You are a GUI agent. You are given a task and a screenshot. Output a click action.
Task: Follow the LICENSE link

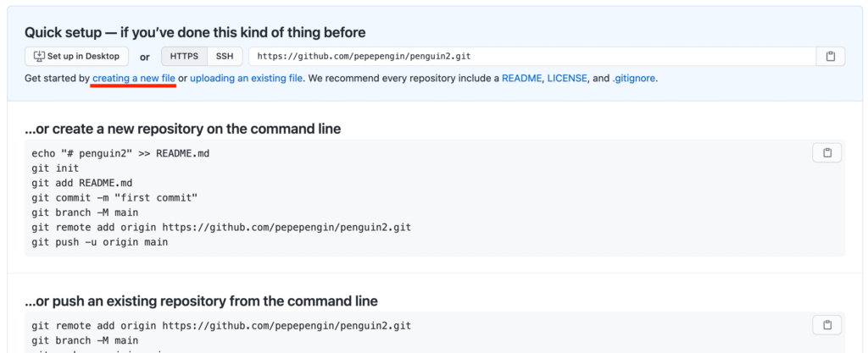coord(567,79)
